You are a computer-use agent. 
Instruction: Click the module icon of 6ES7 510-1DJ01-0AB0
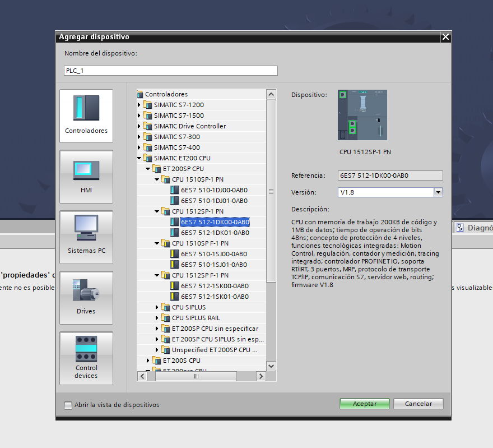click(x=174, y=201)
